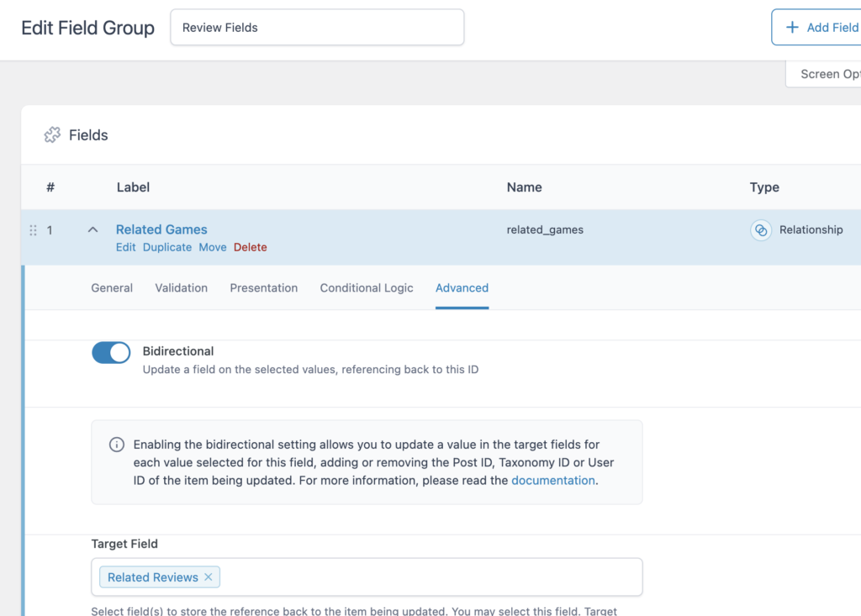Delete the Related Games field
861x616 pixels.
pos(251,248)
